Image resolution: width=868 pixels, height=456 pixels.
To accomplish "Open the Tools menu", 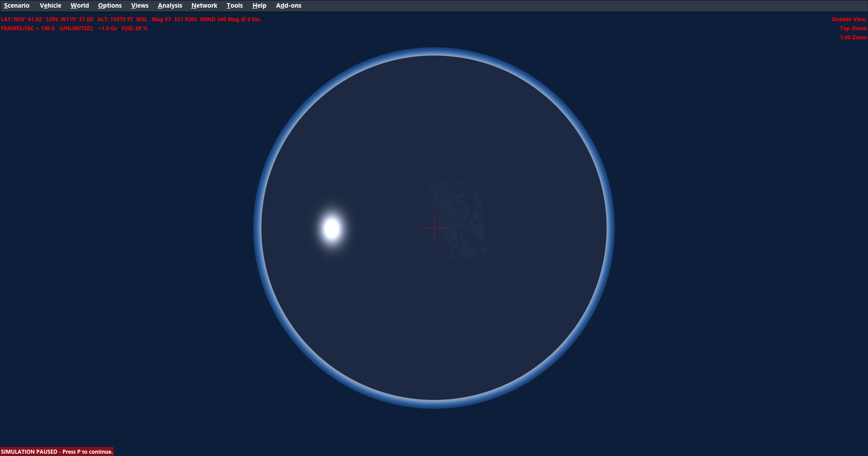I will 234,5.
